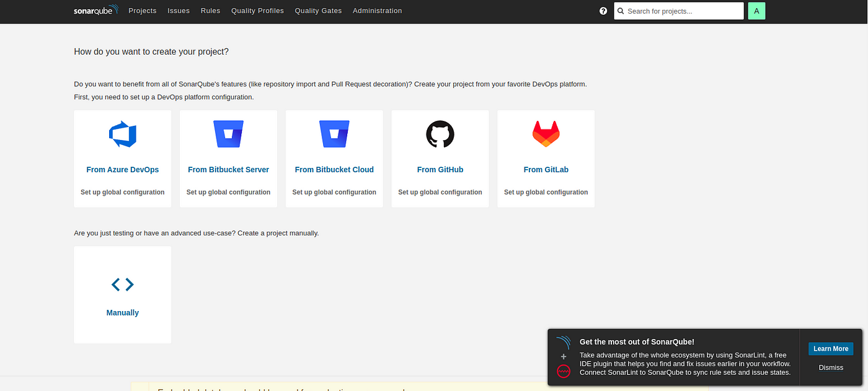Click Set up global configuration under GitHub

[440, 192]
